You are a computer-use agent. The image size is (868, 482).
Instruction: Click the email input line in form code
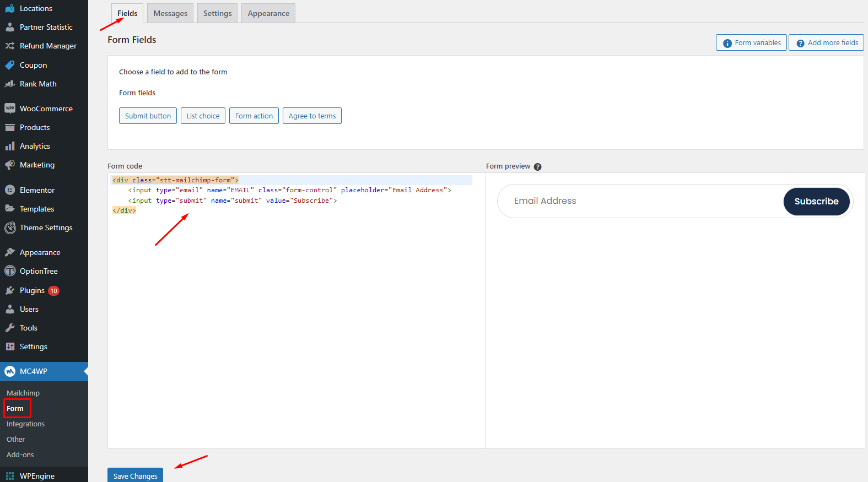click(x=290, y=190)
